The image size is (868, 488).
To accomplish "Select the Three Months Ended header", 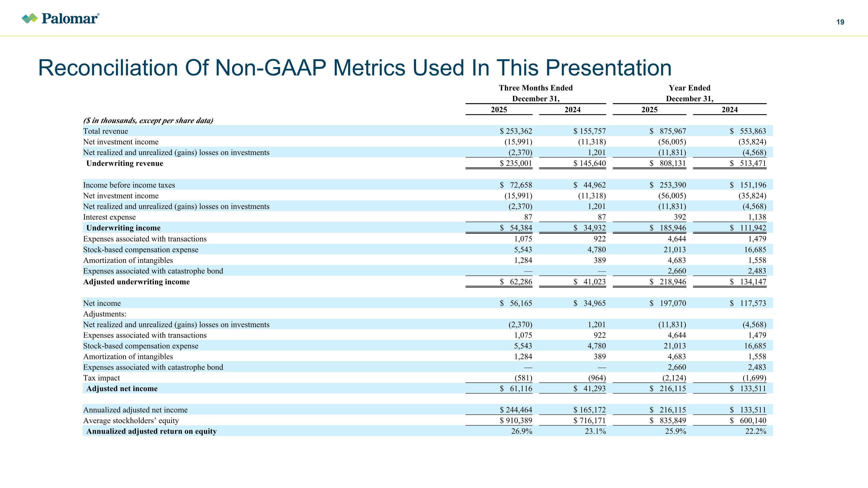I will 536,88.
